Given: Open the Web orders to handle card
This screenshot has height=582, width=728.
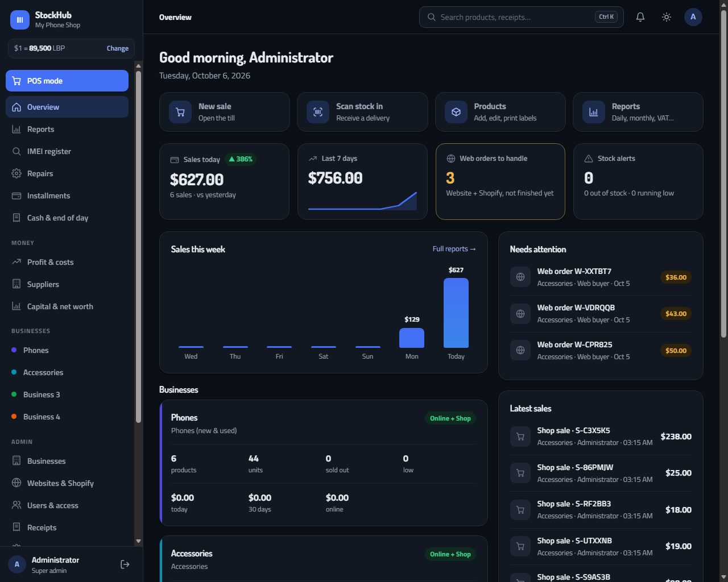Looking at the screenshot, I should (500, 181).
